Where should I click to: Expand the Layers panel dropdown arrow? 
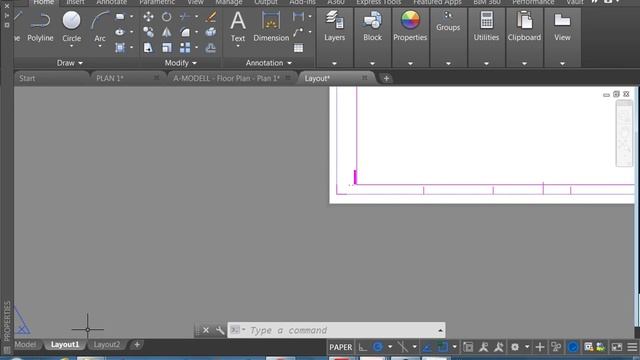[334, 64]
